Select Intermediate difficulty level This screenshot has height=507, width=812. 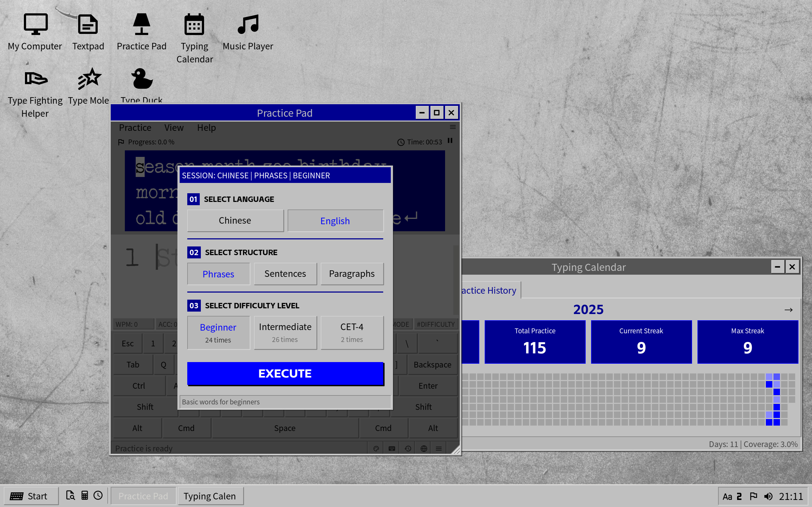click(285, 332)
